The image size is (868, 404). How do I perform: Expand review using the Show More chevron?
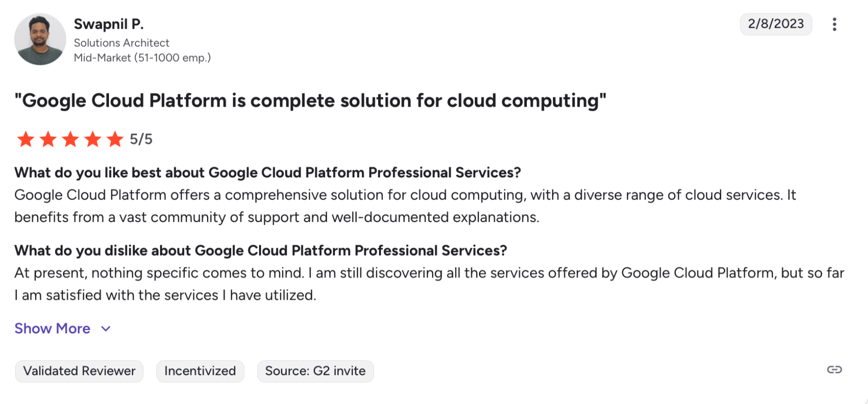[x=106, y=329]
